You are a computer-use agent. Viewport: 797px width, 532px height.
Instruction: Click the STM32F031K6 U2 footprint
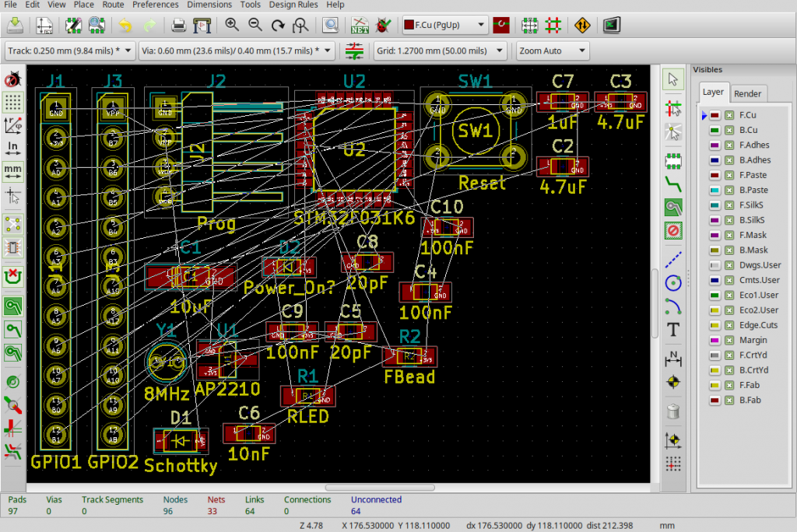[354, 149]
